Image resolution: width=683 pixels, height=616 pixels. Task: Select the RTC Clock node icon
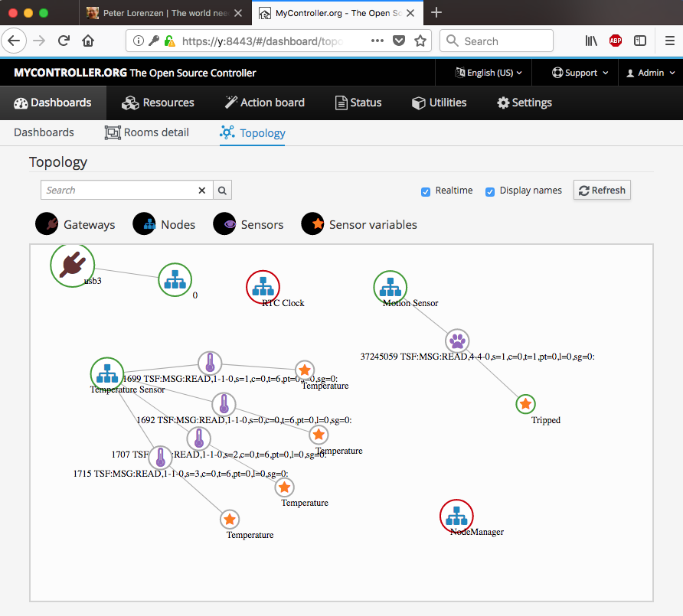click(263, 287)
